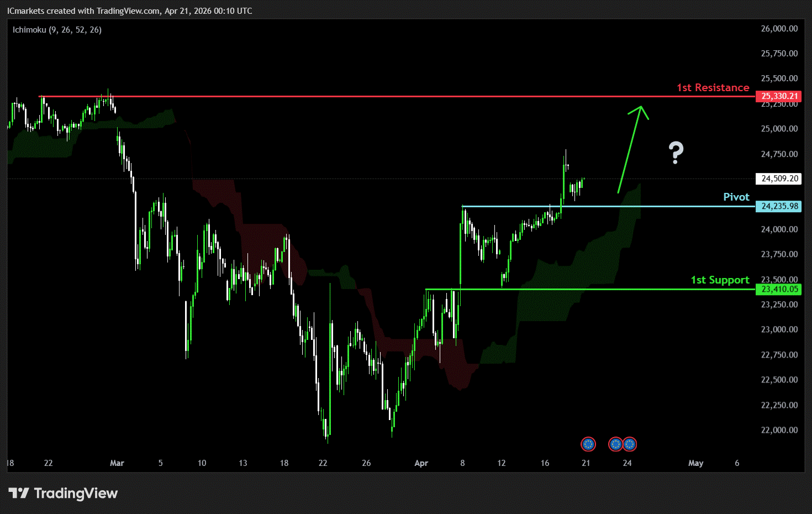Open the Ichimoku (9, 26, 52, 26) indicator legend
This screenshot has height=514, width=812.
tap(57, 30)
